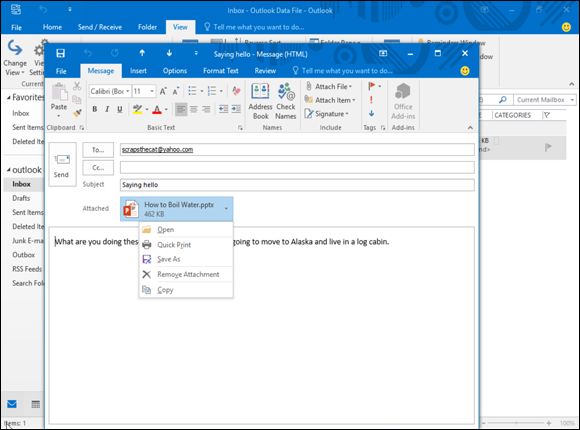Choose Copy from the attachment menu

tap(186, 290)
